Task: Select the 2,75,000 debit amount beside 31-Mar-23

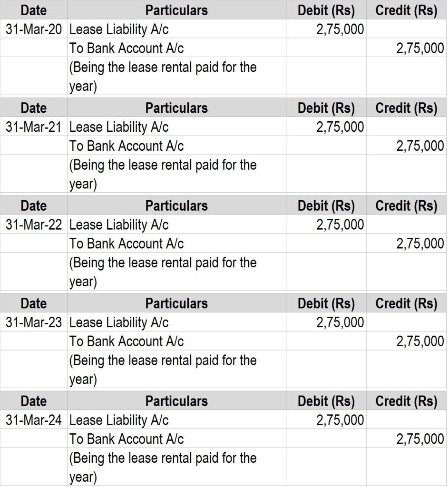Action: (x=340, y=322)
